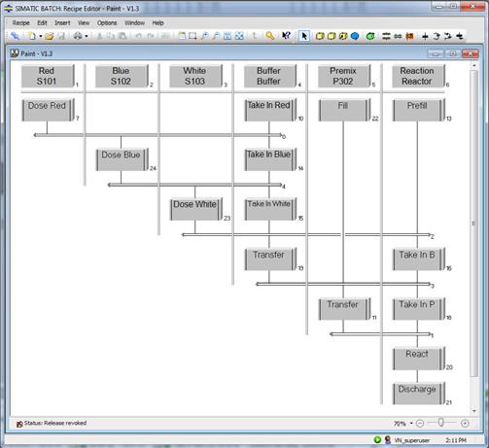Screen dimensions: 489x448
Task: Click the blue plug connection icon in toolbar
Action: coord(16,36)
